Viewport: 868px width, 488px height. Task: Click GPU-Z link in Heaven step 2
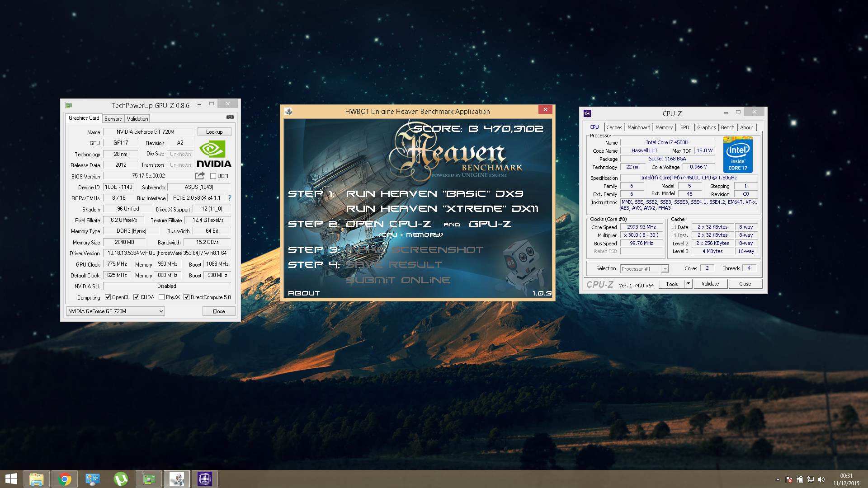point(490,224)
